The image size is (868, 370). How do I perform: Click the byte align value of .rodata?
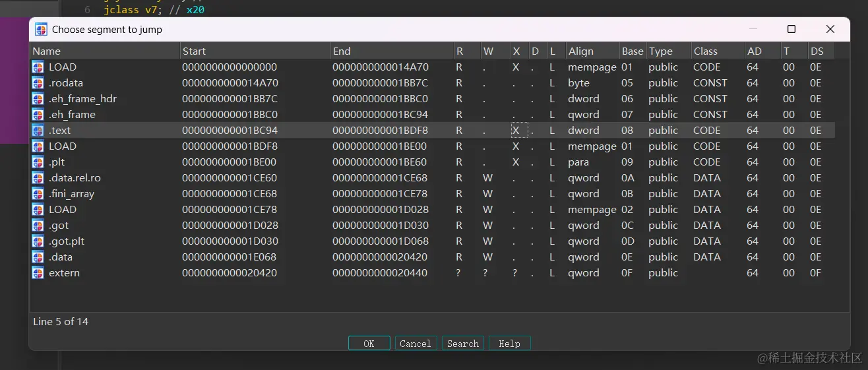579,83
